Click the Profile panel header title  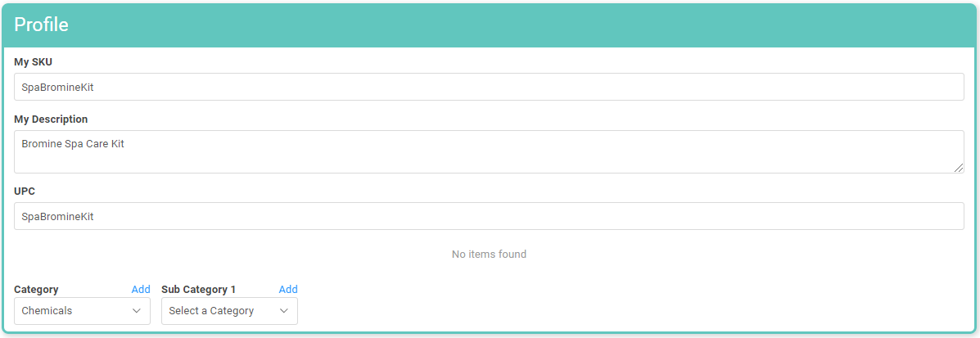(41, 25)
